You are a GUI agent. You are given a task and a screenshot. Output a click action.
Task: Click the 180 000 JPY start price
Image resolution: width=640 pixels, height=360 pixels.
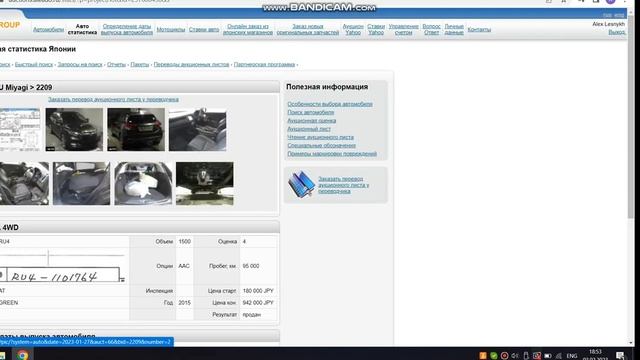[258, 291]
